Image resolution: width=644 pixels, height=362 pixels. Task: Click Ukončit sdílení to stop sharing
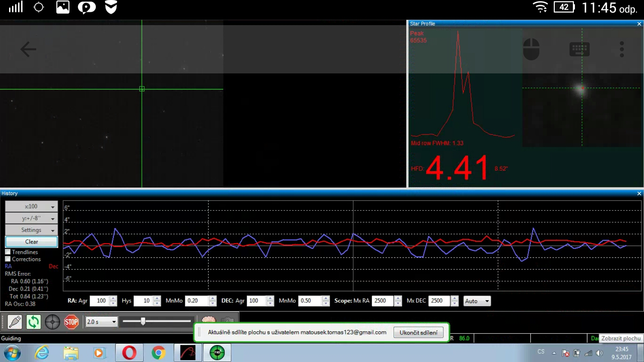click(418, 333)
